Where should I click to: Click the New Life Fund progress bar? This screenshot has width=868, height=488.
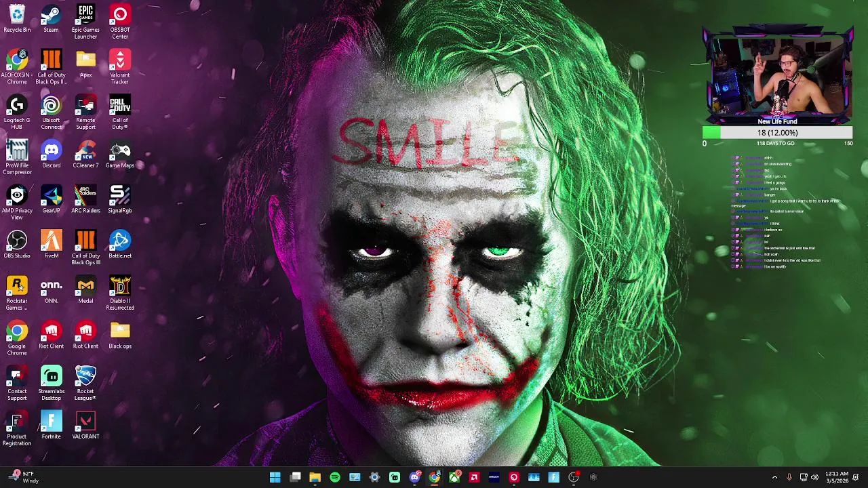(778, 133)
